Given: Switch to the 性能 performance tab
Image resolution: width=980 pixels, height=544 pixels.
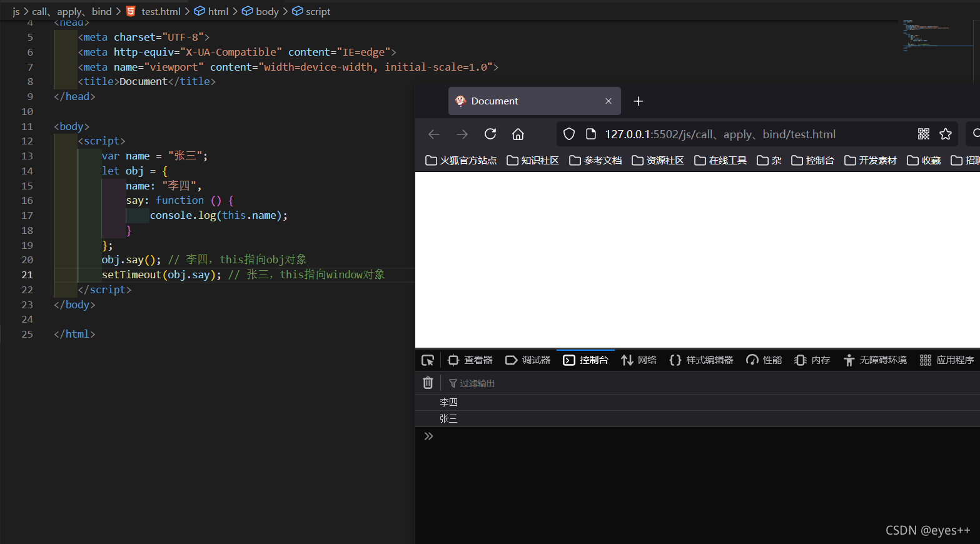Looking at the screenshot, I should [x=764, y=360].
